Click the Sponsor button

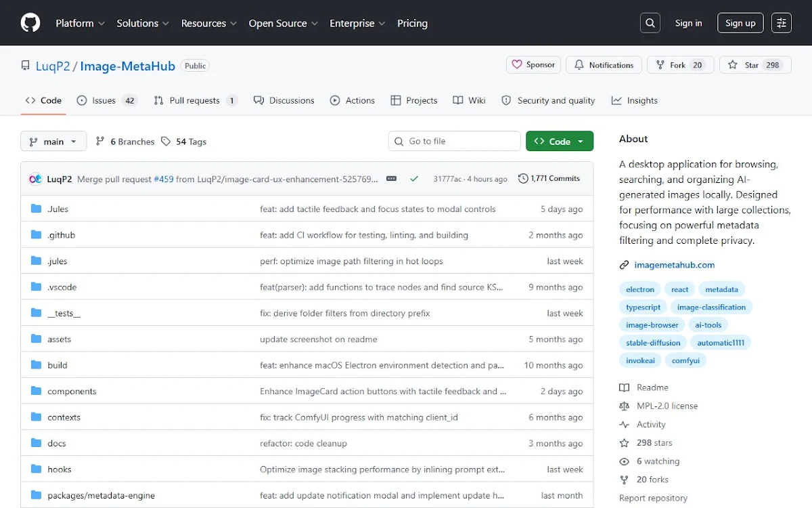coord(533,65)
